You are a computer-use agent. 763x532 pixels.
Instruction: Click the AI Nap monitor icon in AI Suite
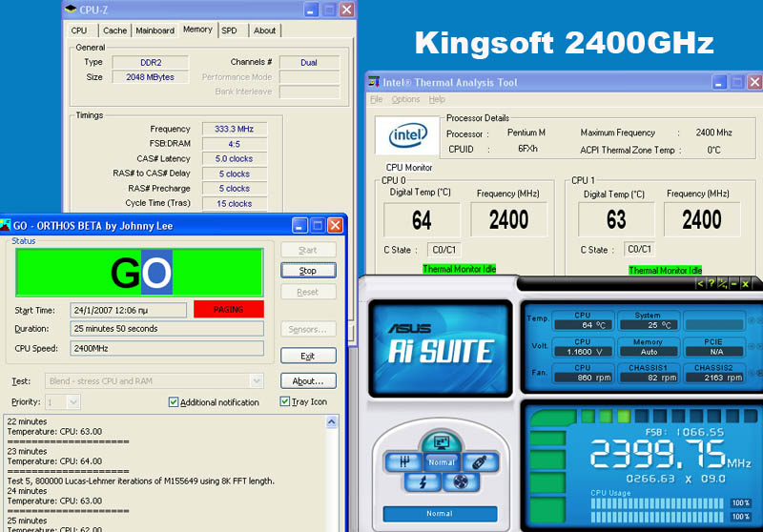tap(442, 441)
